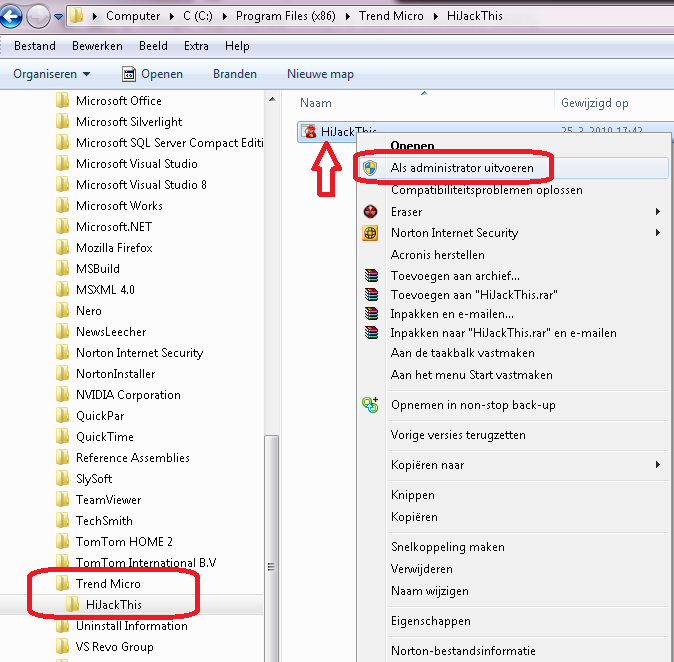Choose Kopiëren in the context menu

pyautogui.click(x=414, y=517)
